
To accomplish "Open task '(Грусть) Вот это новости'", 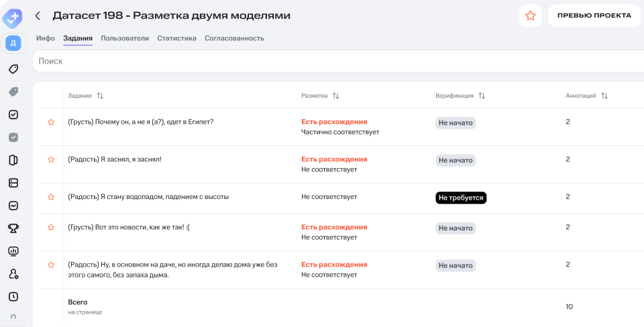I will (129, 227).
